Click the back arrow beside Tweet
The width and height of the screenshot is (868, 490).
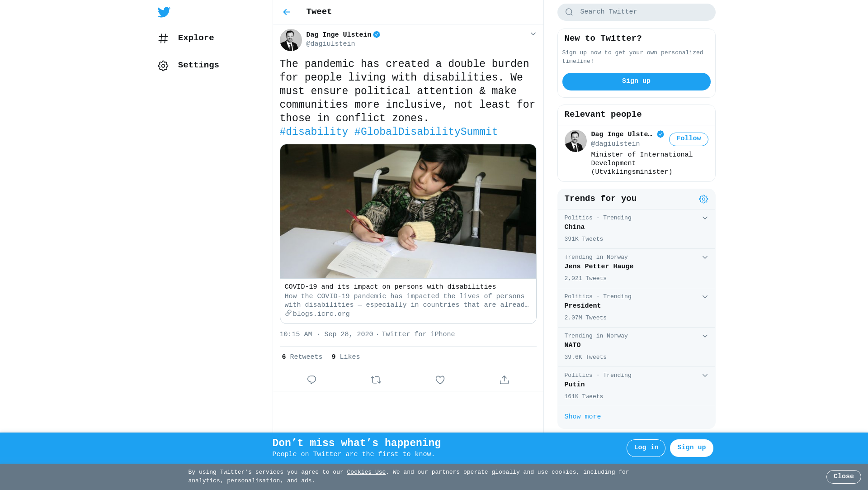(287, 12)
